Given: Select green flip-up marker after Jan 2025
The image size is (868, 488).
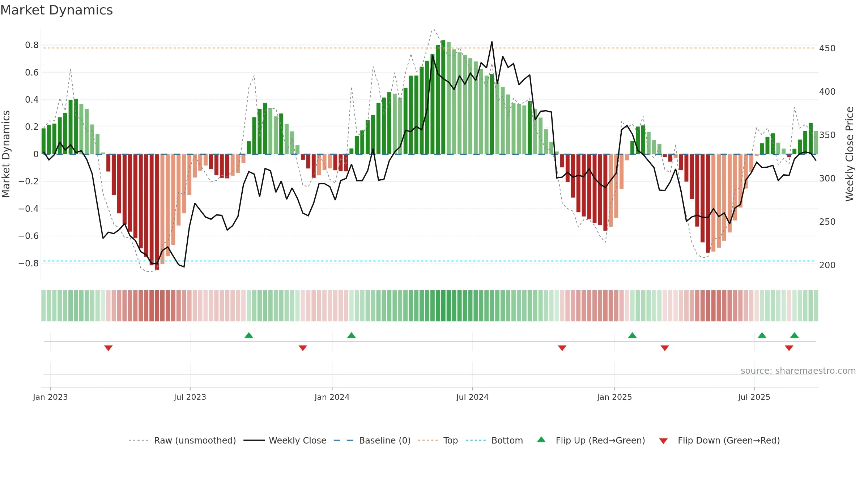Looking at the screenshot, I should [632, 335].
